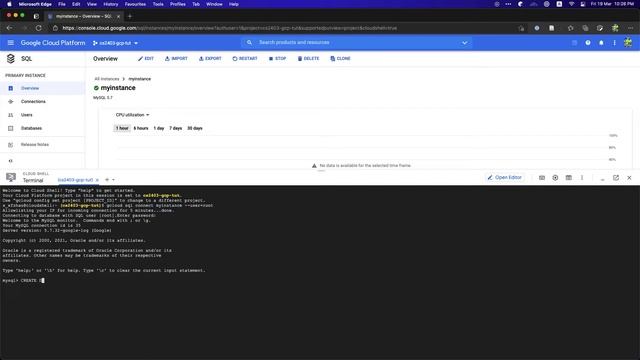This screenshot has width=640, height=360.
Task: Click the IMPORT button
Action: click(x=176, y=59)
